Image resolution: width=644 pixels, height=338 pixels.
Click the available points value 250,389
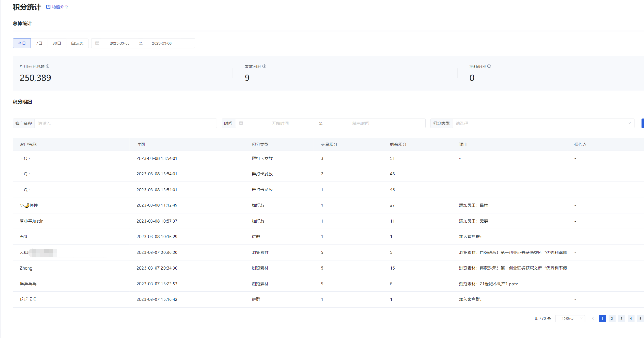(x=35, y=78)
